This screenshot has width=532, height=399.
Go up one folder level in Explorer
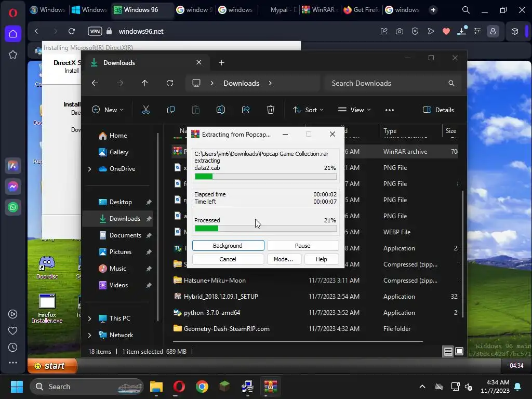[x=144, y=83]
